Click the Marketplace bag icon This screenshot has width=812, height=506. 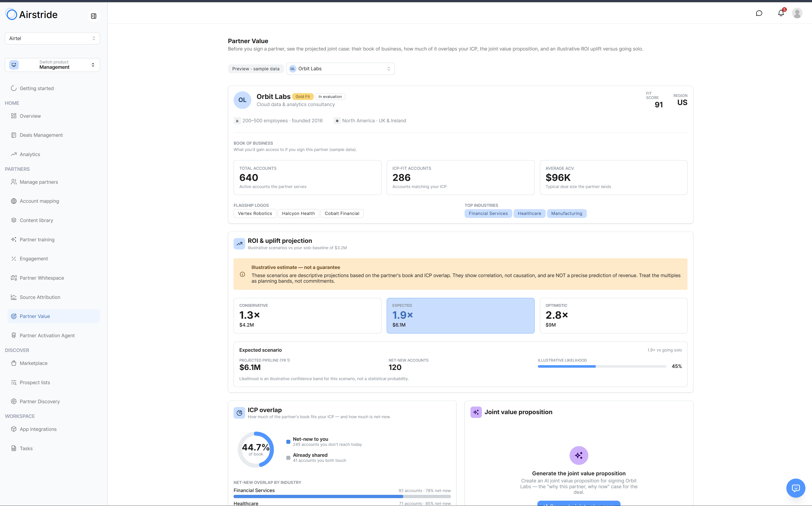coord(14,363)
